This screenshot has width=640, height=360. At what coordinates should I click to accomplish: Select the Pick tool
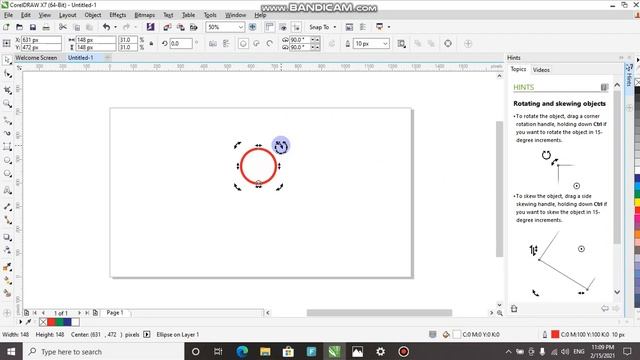tap(7, 60)
